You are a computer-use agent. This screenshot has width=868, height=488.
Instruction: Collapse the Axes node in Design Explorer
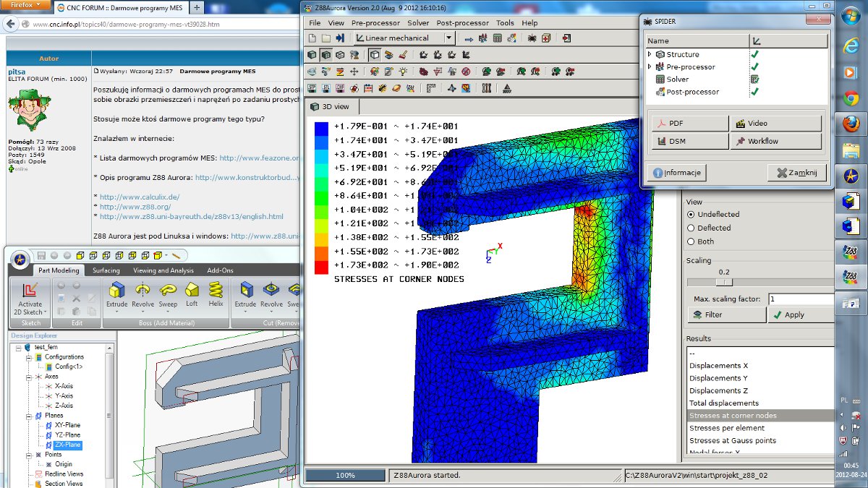pos(30,377)
